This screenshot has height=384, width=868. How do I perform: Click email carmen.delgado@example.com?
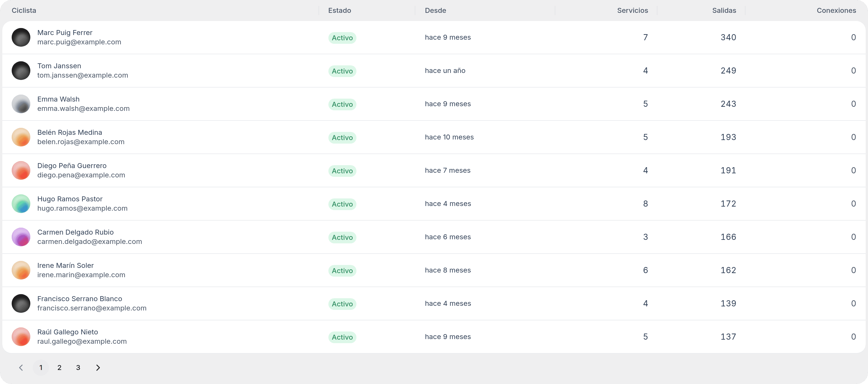(90, 242)
